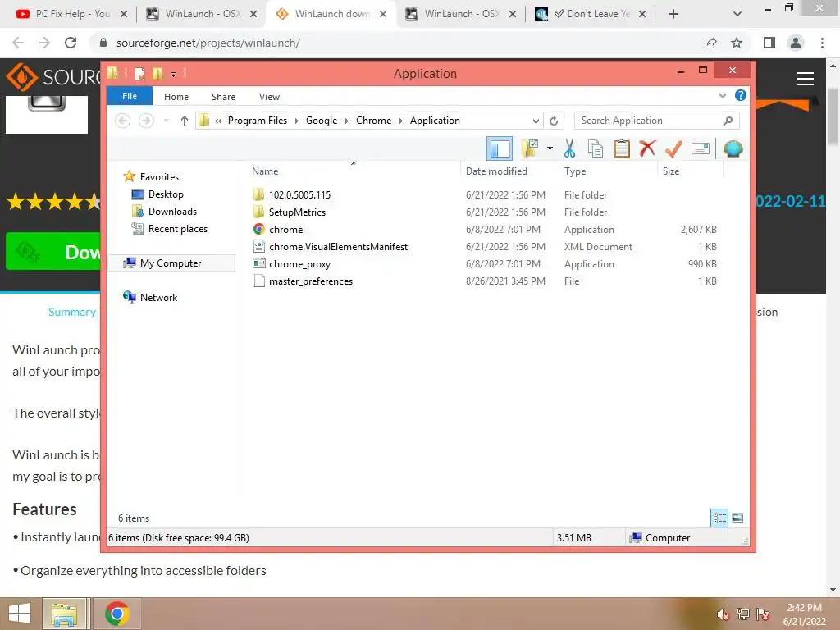Viewport: 840px width, 630px height.
Task: Open Recent places in navigation pane
Action: [x=178, y=229]
